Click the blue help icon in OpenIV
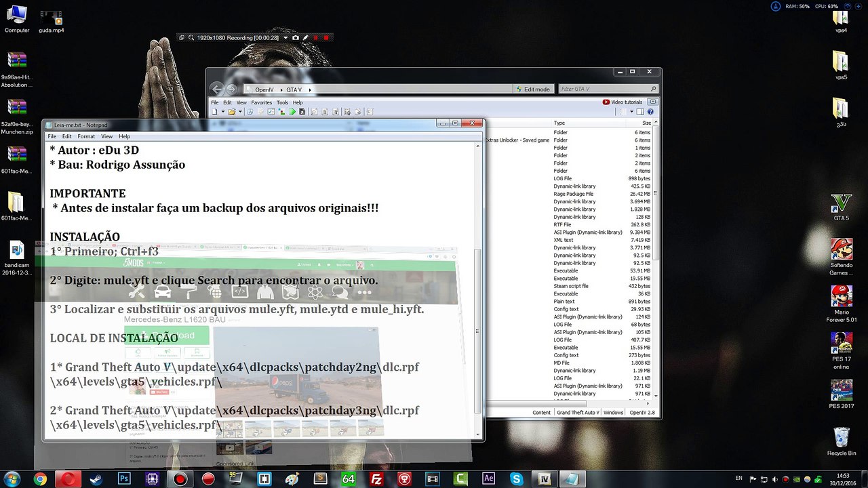This screenshot has height=488, width=868. [650, 112]
